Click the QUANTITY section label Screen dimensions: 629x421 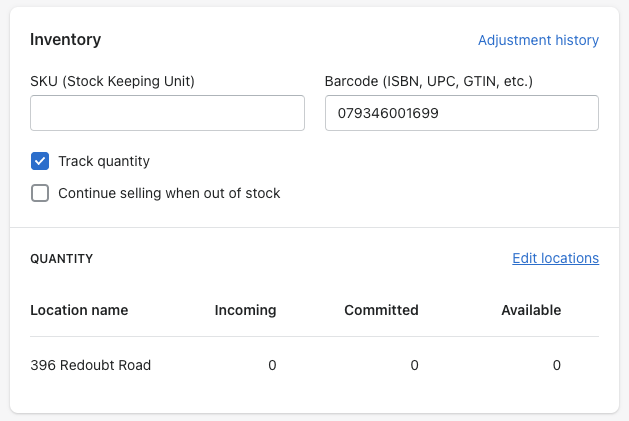point(62,259)
